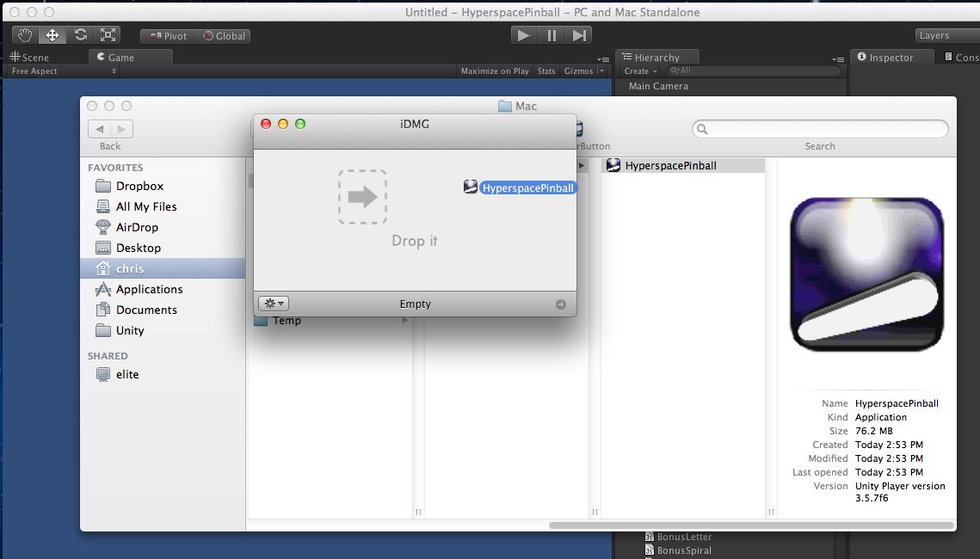Open the Hierarchy panel options menu

pos(838,59)
